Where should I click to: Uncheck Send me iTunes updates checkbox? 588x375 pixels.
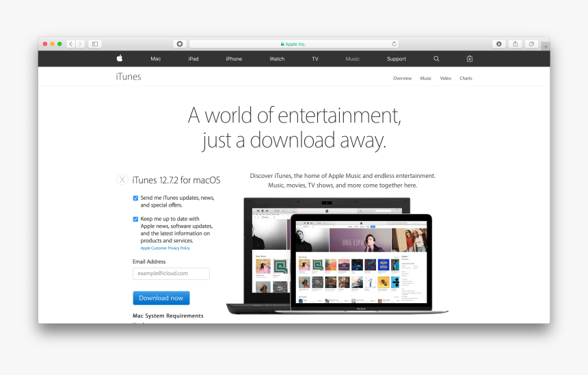(135, 198)
